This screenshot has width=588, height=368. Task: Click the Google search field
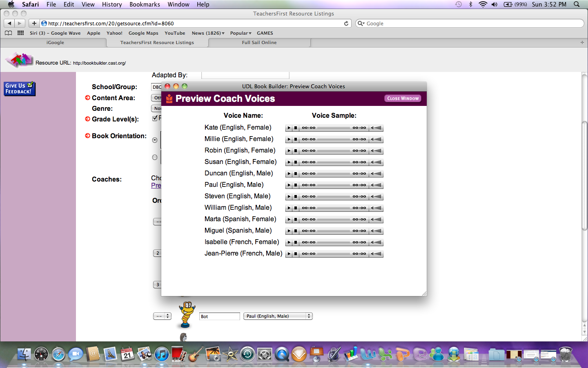click(470, 23)
